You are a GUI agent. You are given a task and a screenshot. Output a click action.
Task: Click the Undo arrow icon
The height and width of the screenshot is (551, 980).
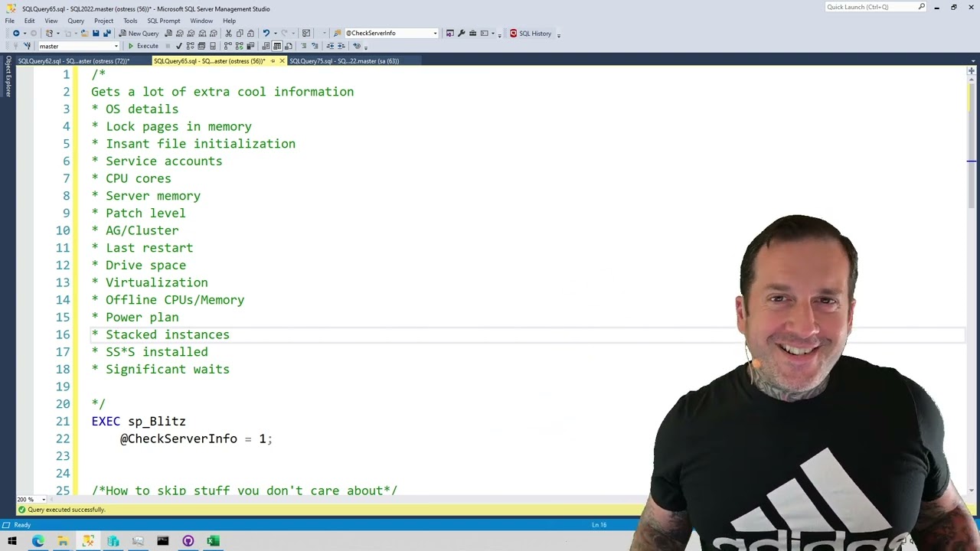click(x=266, y=34)
